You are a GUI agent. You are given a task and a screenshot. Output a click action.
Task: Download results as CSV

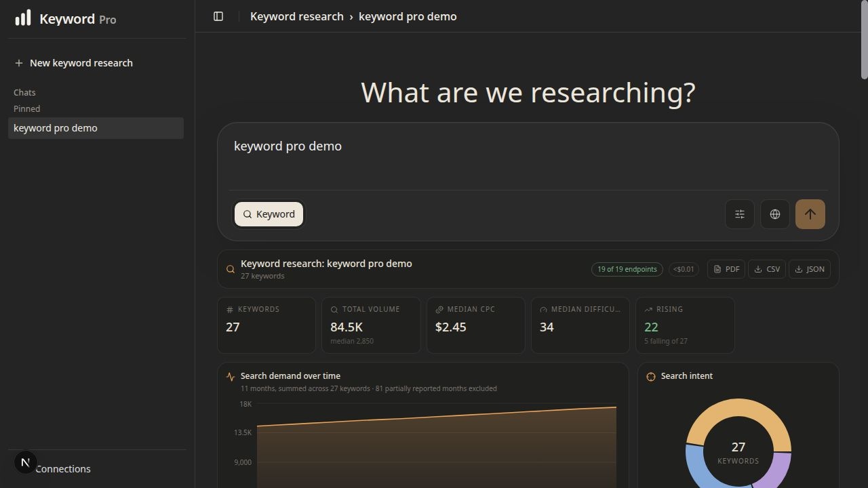[x=767, y=269]
